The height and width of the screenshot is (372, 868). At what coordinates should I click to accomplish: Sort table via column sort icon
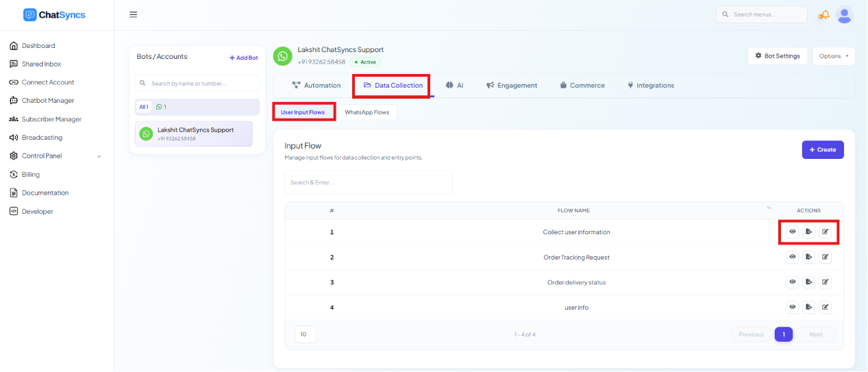pyautogui.click(x=769, y=208)
